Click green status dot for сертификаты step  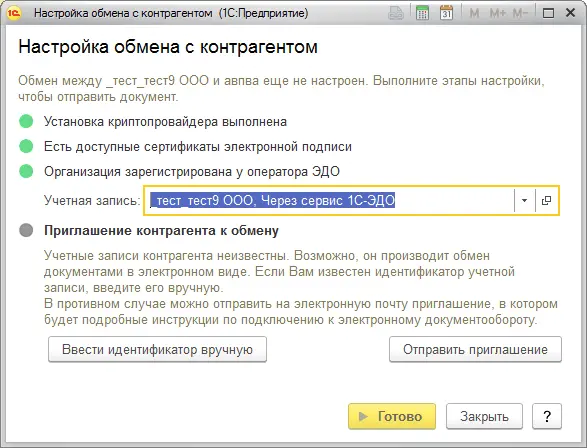[26, 146]
